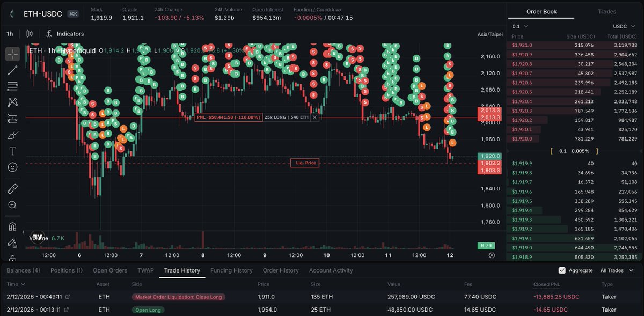Select the crosshair cursor tool

pyautogui.click(x=13, y=54)
